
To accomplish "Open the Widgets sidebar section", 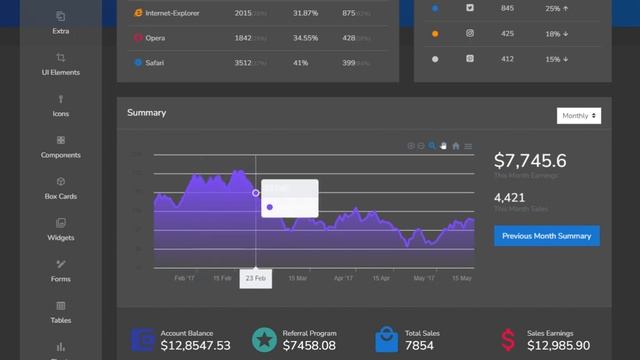I will [x=60, y=229].
